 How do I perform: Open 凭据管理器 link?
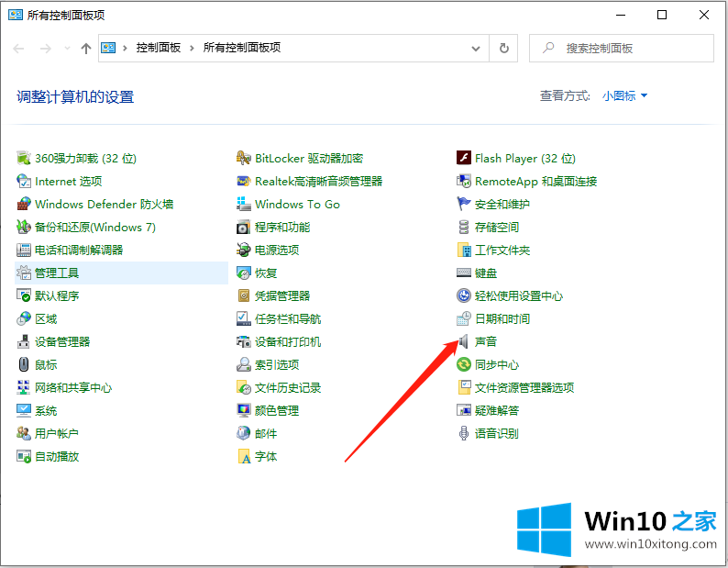282,295
